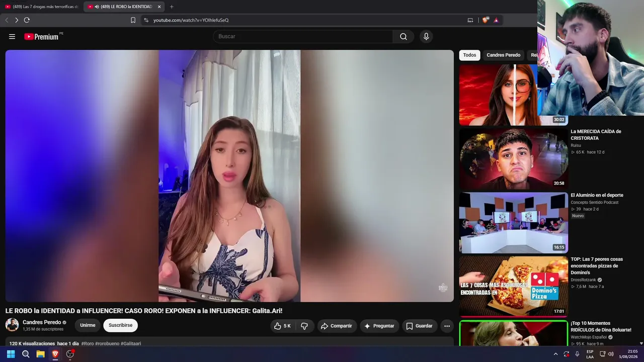Open the circular recorder app on taskbar

[x=70, y=354]
